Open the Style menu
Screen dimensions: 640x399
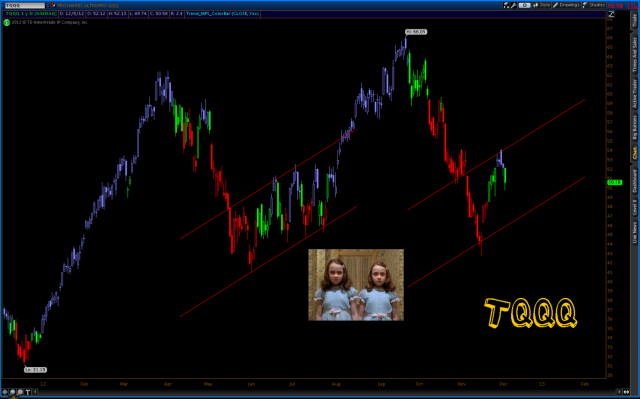(x=541, y=5)
